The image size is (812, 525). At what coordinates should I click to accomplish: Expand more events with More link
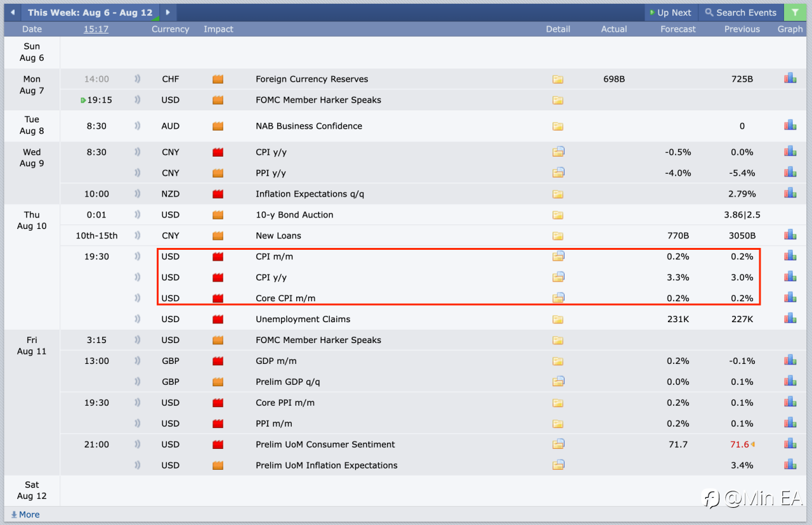click(x=25, y=515)
